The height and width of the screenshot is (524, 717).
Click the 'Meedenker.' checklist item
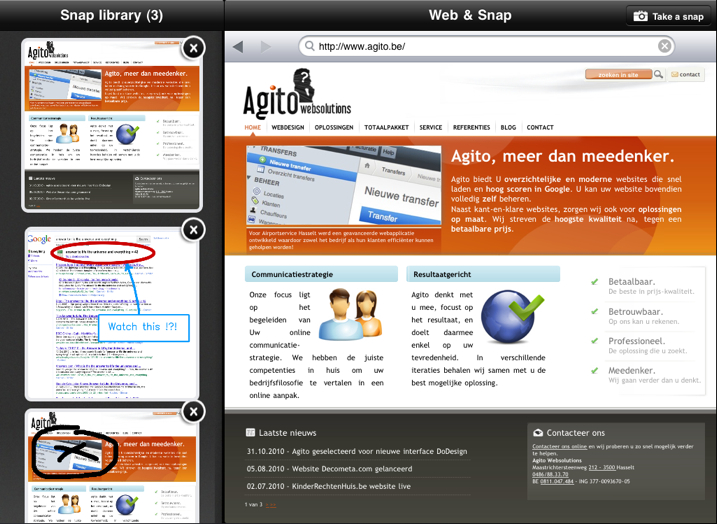(631, 370)
